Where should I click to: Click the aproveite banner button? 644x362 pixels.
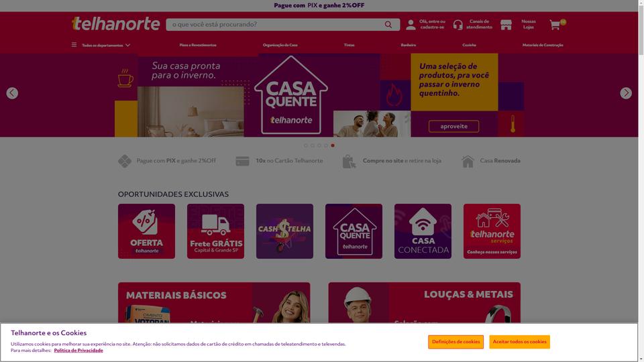point(454,127)
